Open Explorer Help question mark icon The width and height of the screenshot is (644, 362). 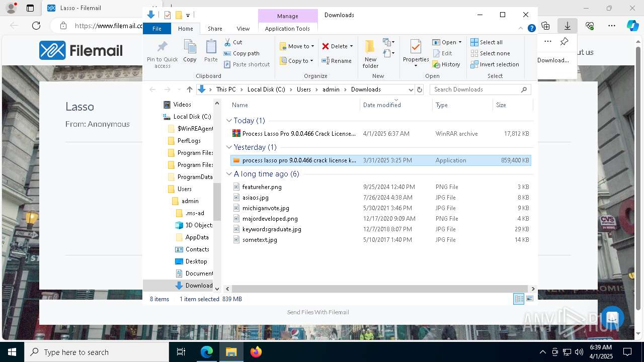[531, 29]
